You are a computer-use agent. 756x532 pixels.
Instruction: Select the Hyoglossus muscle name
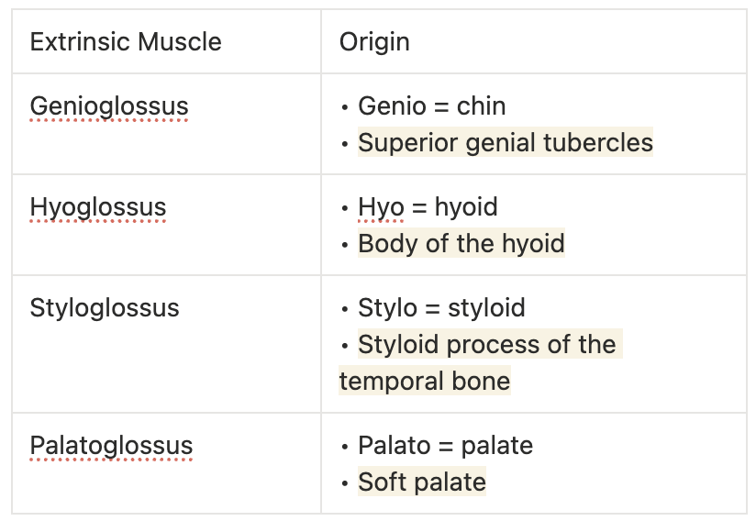click(x=98, y=207)
